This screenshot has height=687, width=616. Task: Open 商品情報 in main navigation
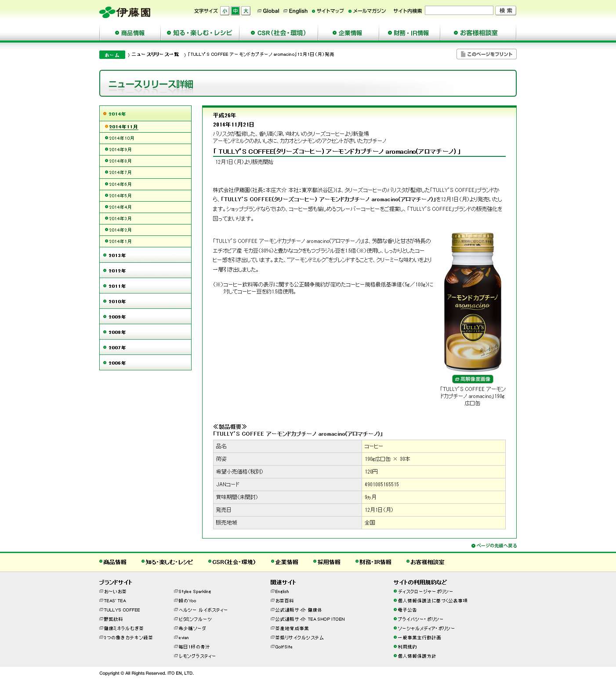(x=130, y=33)
